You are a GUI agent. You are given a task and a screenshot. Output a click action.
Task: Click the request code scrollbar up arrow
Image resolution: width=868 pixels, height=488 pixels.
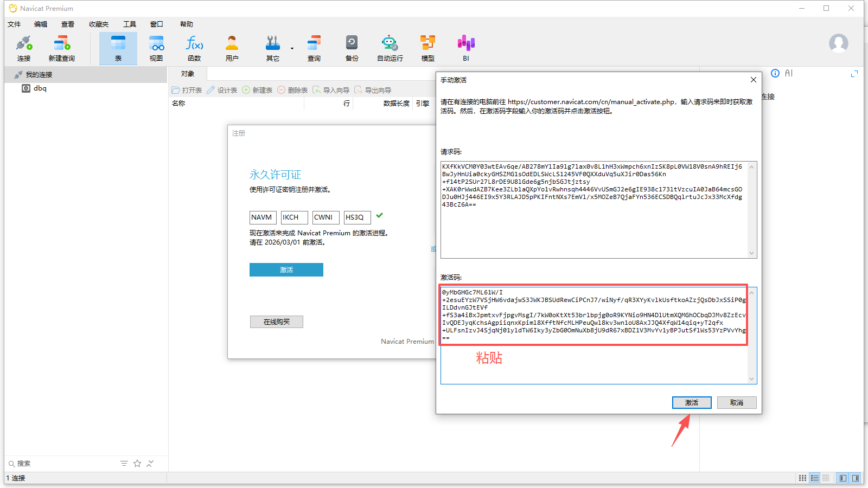click(752, 166)
